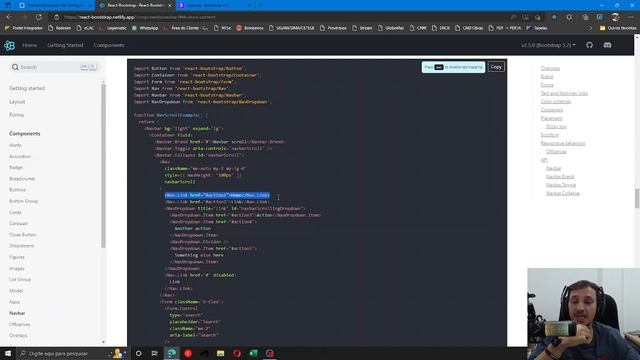Go to Home in the site navbar
The width and height of the screenshot is (640, 360).
point(29,45)
